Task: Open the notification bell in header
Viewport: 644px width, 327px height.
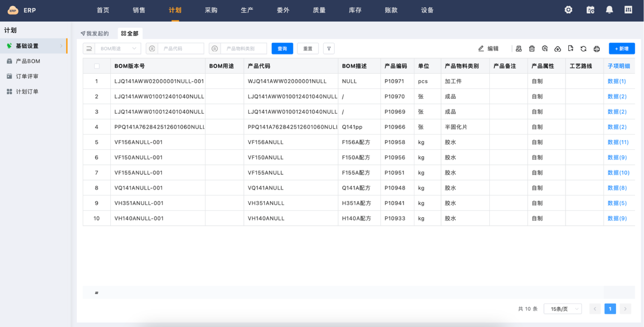Action: (x=609, y=10)
